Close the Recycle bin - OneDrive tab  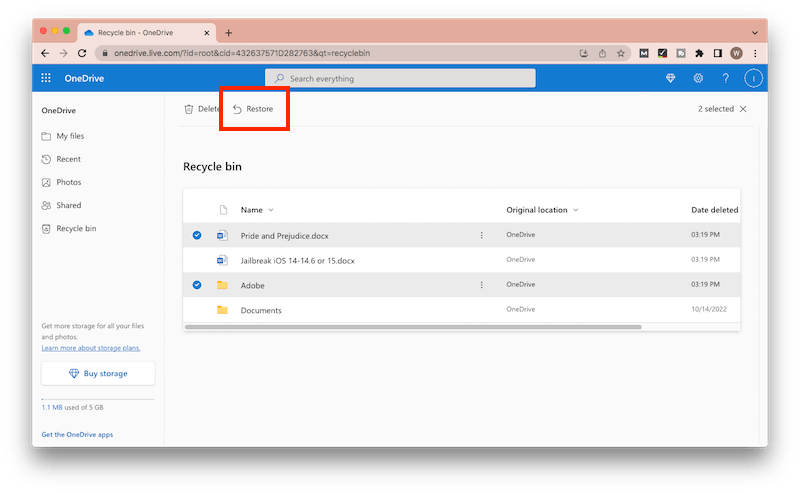pyautogui.click(x=207, y=33)
